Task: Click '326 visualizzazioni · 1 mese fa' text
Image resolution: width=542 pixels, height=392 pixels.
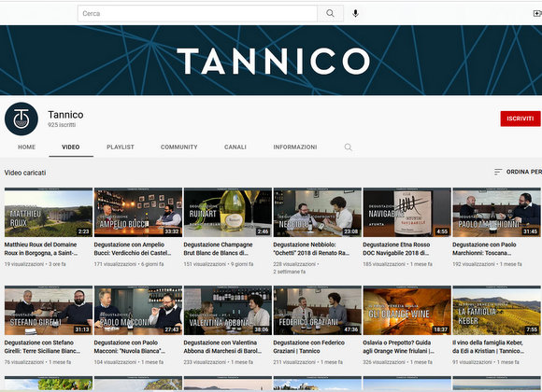Action: [397, 362]
